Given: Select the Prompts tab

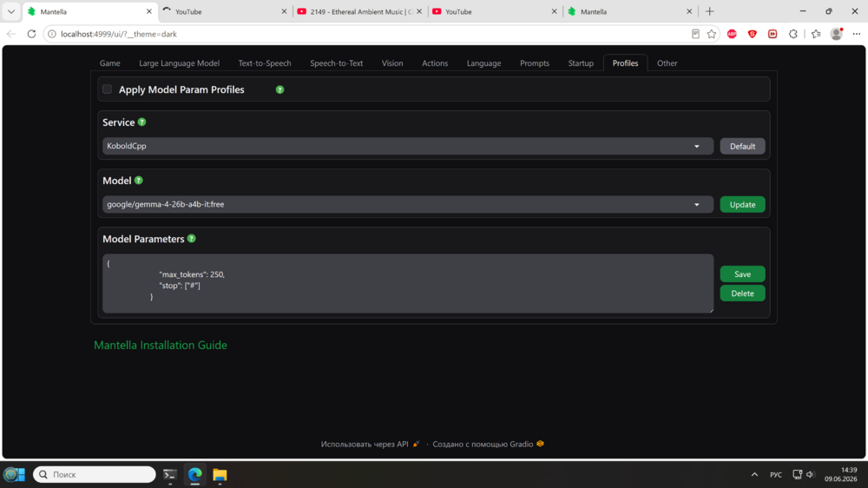Looking at the screenshot, I should [x=535, y=63].
